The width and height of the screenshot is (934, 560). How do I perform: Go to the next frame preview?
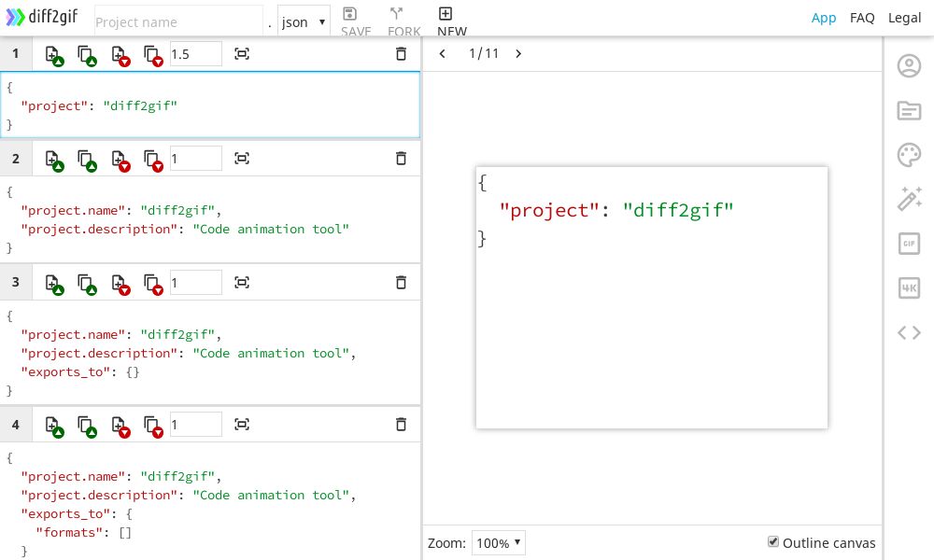click(518, 54)
